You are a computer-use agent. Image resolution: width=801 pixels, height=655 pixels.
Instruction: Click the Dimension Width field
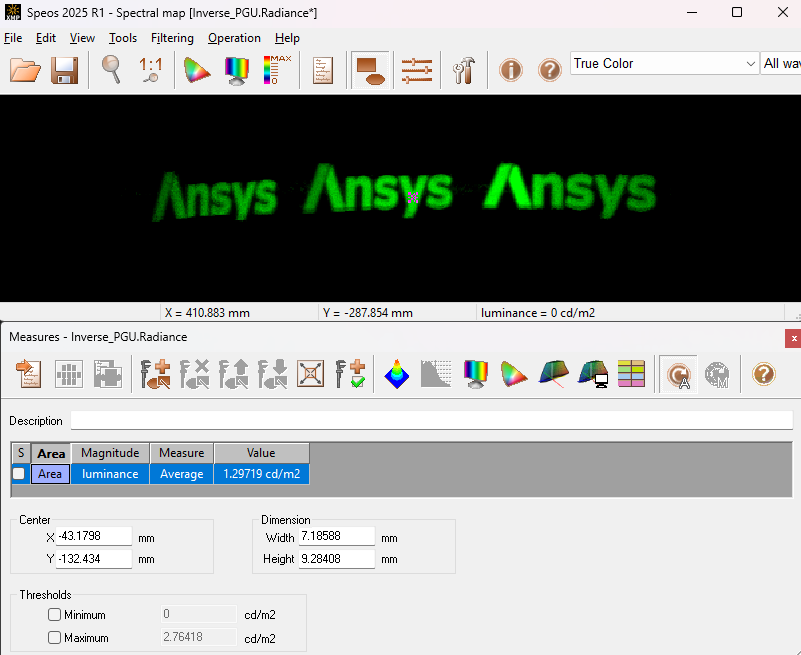pos(337,536)
